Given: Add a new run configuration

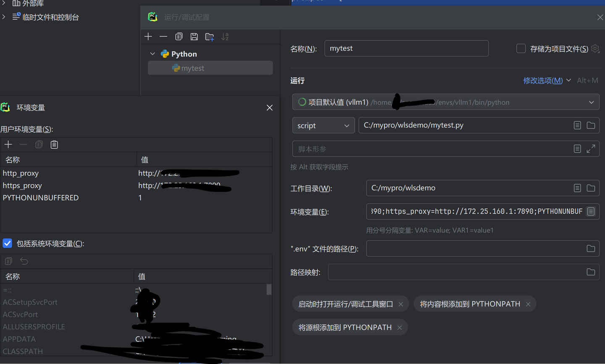Looking at the screenshot, I should coord(148,37).
